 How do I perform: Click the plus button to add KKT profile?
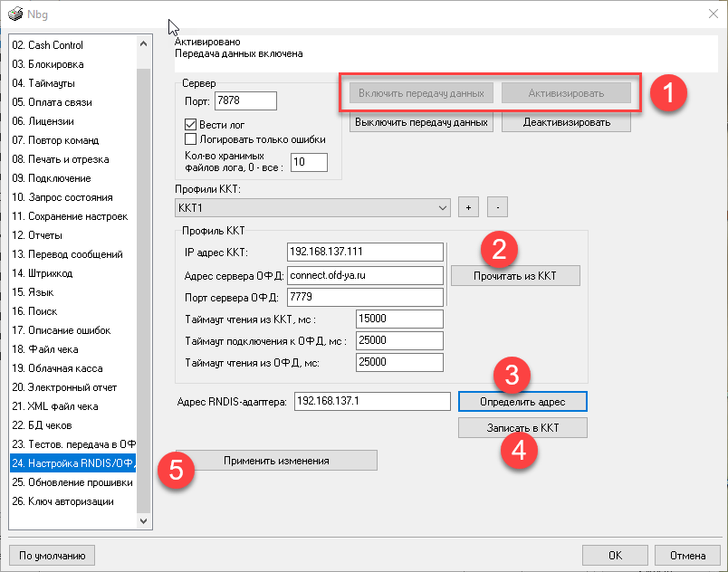tap(468, 207)
